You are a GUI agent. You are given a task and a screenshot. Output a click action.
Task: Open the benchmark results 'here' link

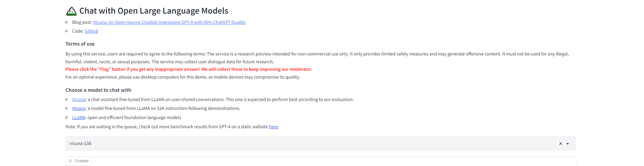273,127
